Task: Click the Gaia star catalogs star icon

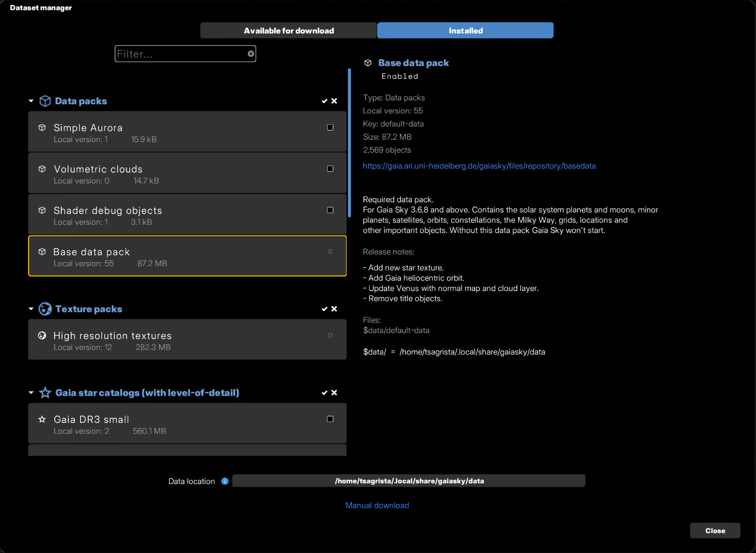Action: (x=45, y=393)
